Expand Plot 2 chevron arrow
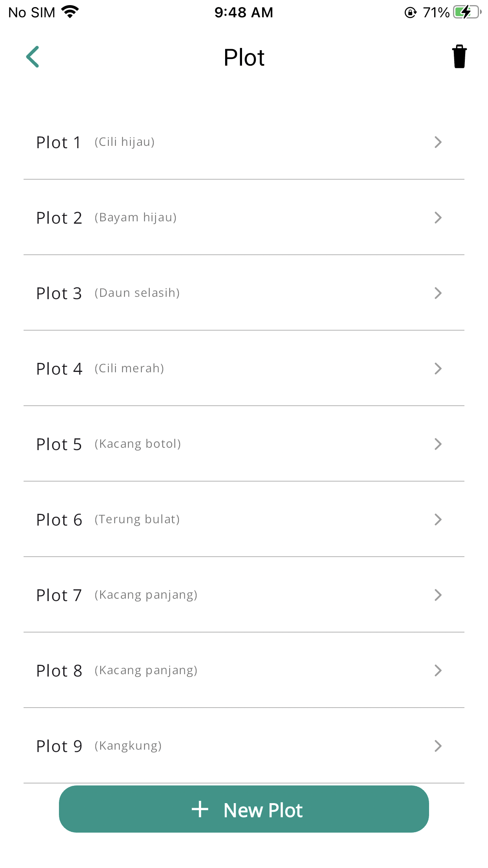This screenshot has width=488, height=868. tap(438, 217)
